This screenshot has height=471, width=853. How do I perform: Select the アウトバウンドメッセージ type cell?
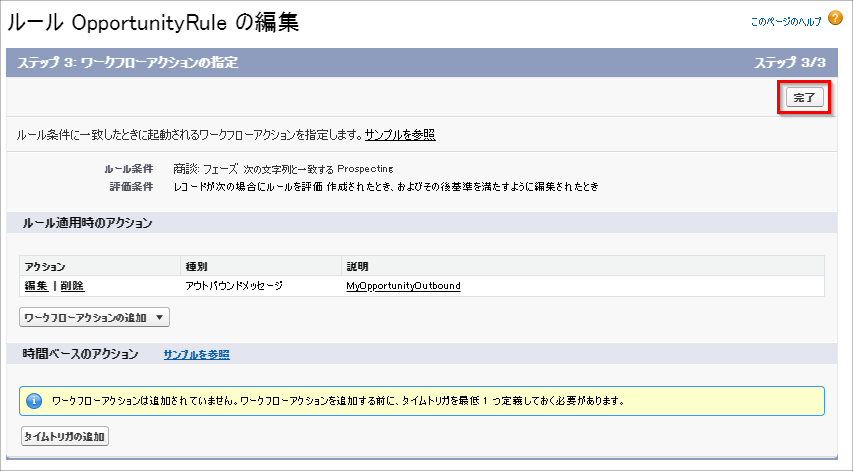tap(234, 286)
